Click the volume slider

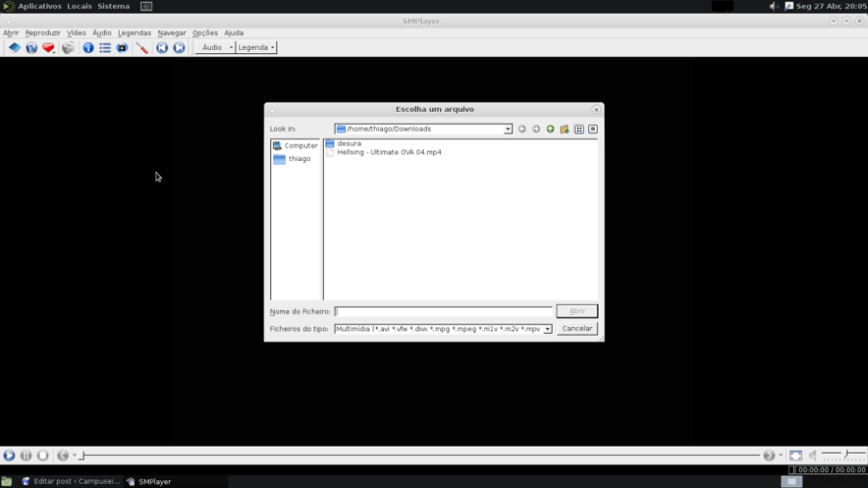coord(843,454)
